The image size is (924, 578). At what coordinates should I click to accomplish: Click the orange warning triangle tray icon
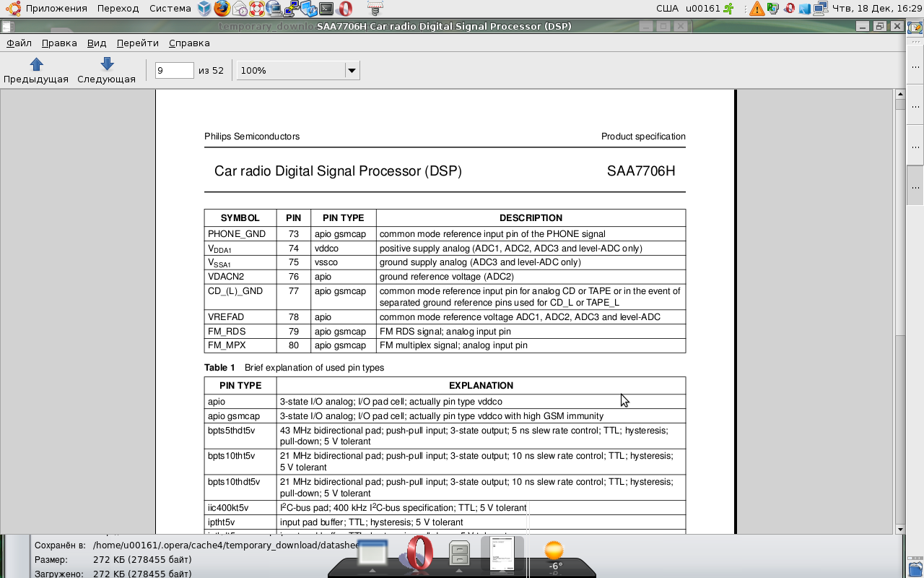point(757,9)
